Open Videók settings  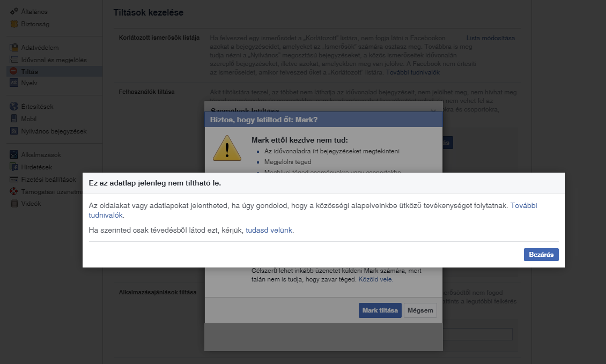click(31, 203)
